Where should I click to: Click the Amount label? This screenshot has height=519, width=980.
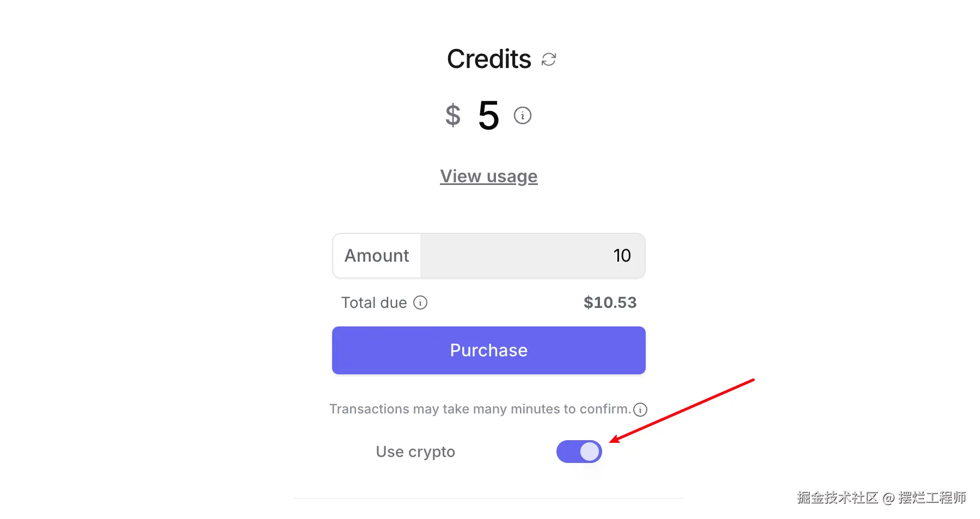pos(377,256)
